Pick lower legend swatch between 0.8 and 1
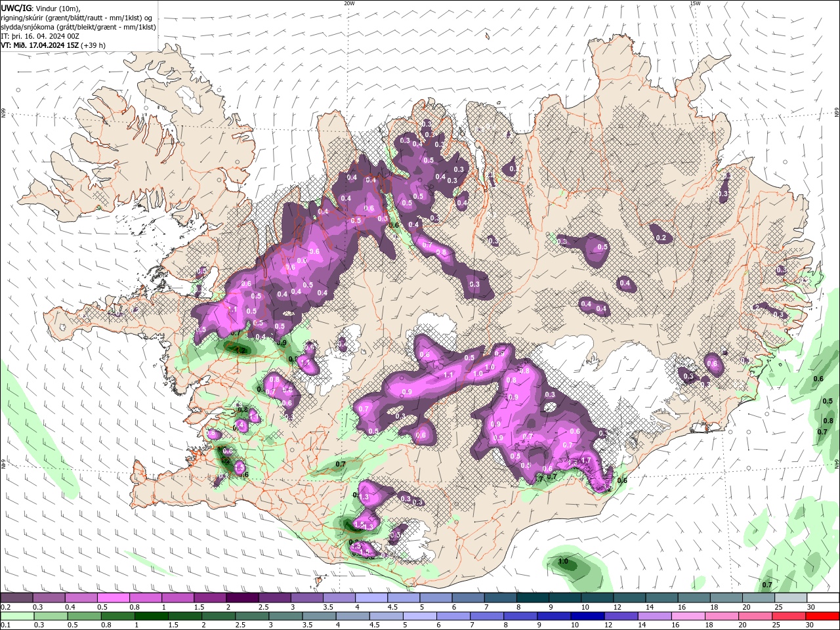Screen dimensions: 840x630 (x=117, y=616)
